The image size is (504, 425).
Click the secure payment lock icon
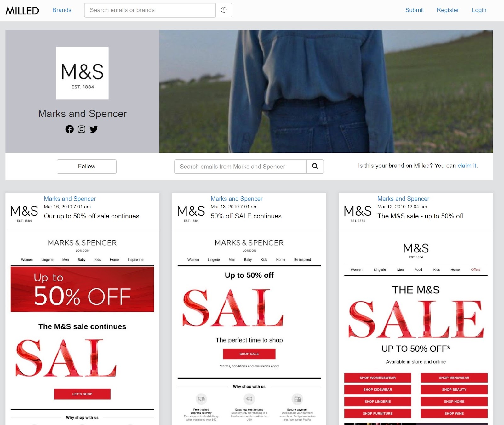297,399
